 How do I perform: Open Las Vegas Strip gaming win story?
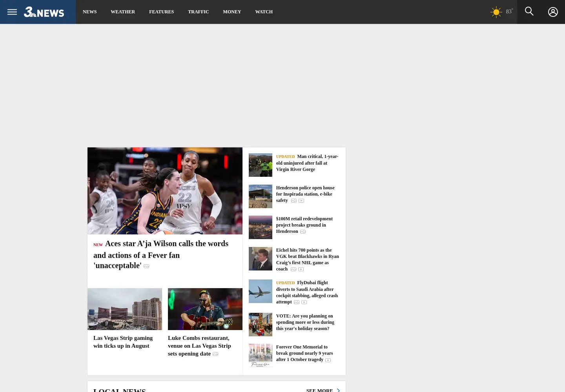[123, 342]
